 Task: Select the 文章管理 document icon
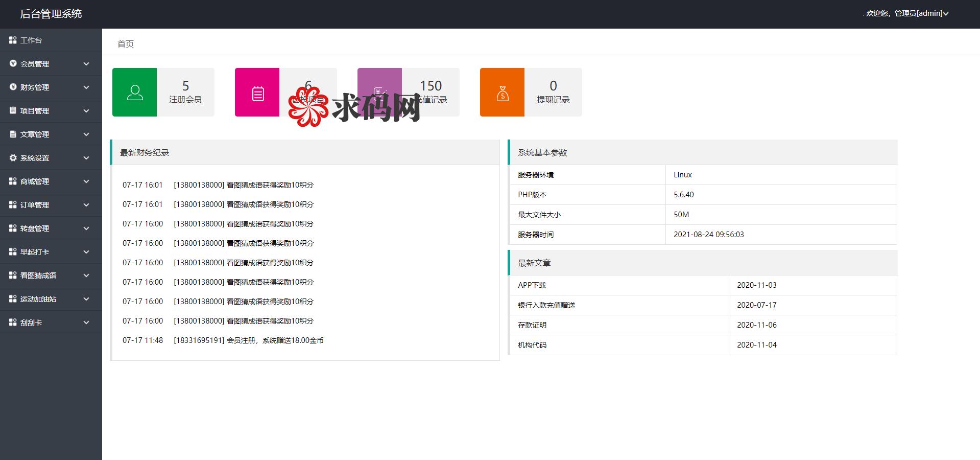point(12,134)
